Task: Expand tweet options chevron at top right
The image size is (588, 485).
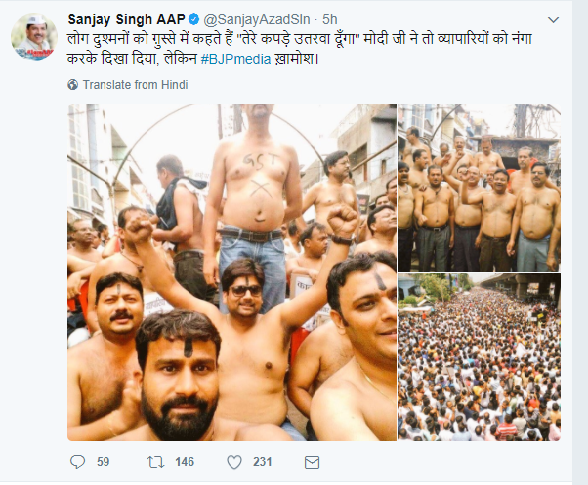Action: coord(554,20)
